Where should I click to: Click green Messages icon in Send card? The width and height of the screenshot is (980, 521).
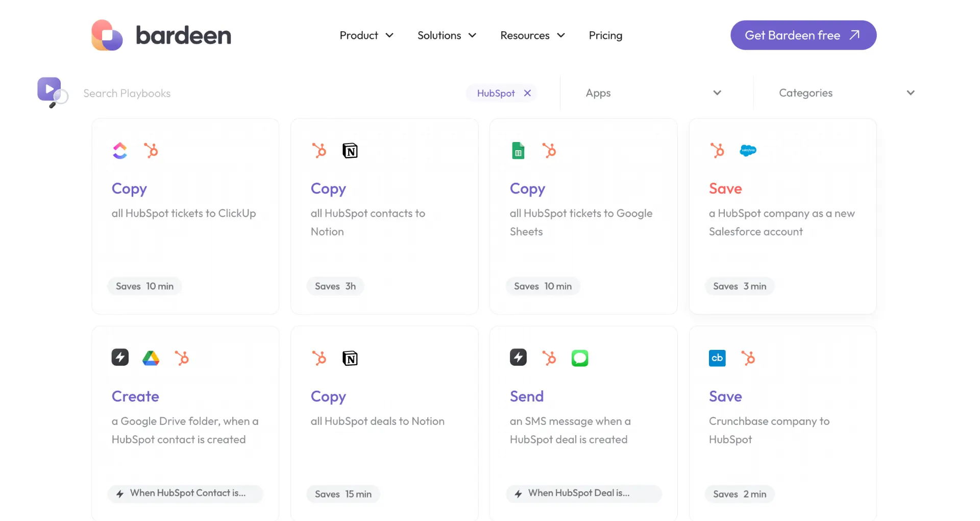click(580, 358)
